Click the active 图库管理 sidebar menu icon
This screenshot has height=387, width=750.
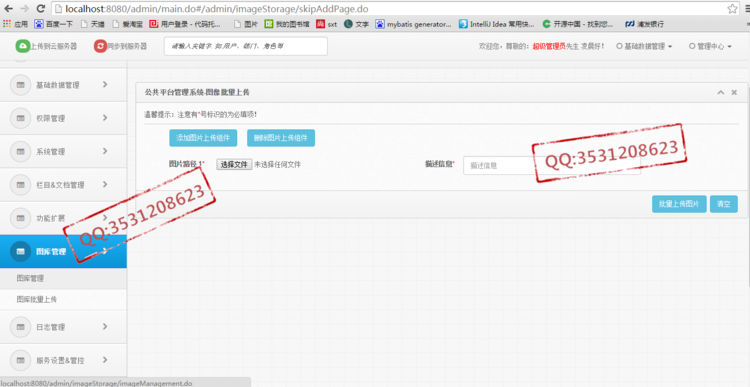(21, 252)
